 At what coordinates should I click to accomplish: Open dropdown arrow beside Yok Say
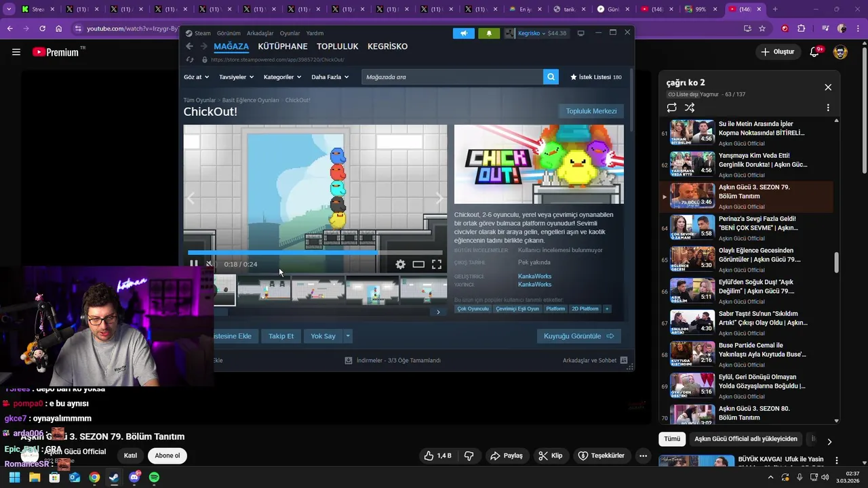pos(348,336)
